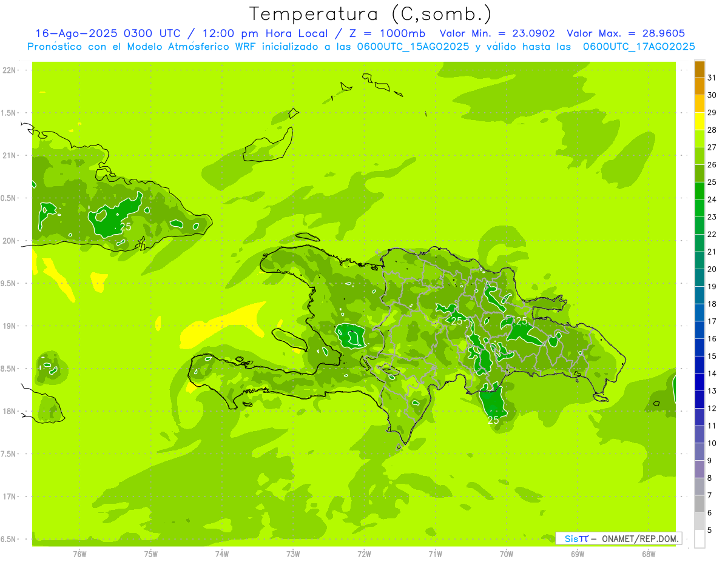The image size is (728, 562).
Task: Click the "73W" longitude label
Action: [x=293, y=554]
